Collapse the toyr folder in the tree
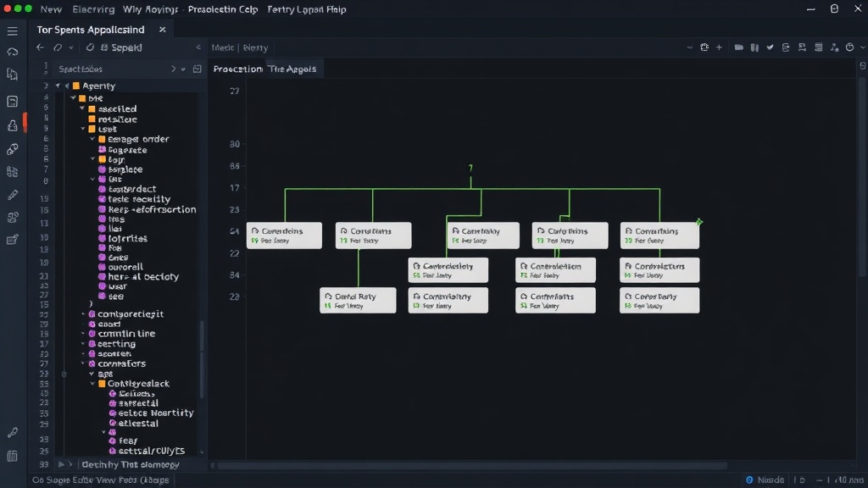The image size is (868, 488). 92,159
